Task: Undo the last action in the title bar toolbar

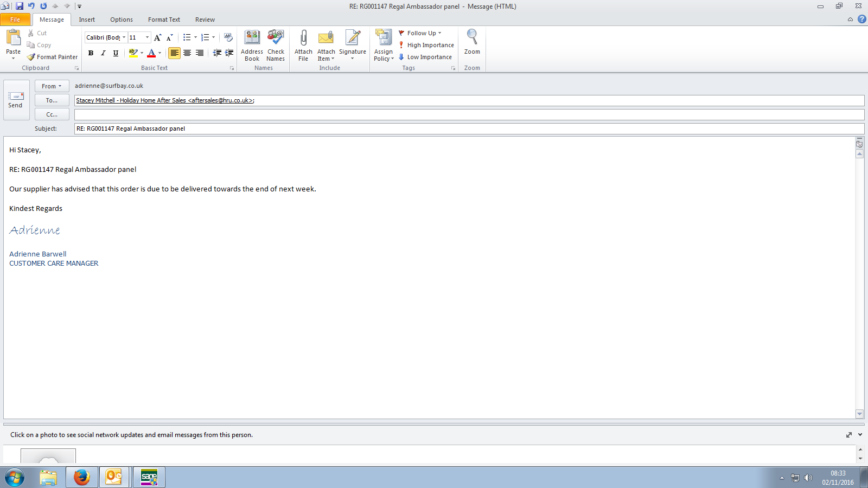Action: coord(31,6)
